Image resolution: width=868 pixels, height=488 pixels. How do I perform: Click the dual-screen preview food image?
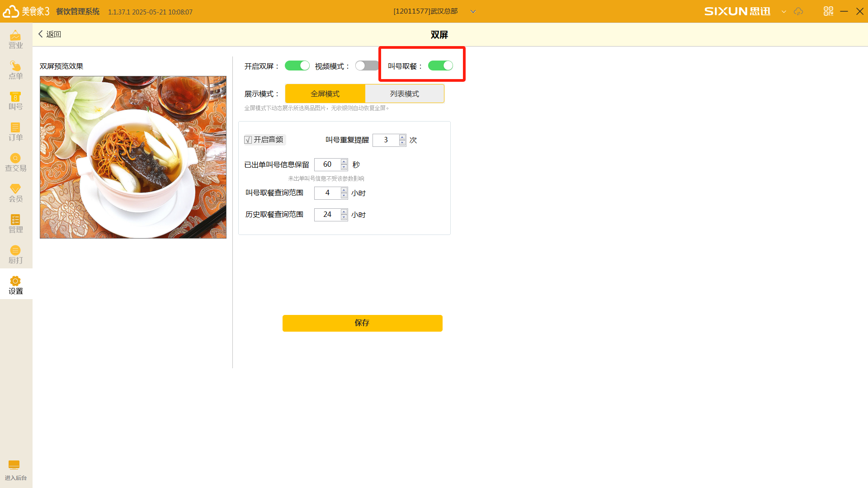point(133,157)
